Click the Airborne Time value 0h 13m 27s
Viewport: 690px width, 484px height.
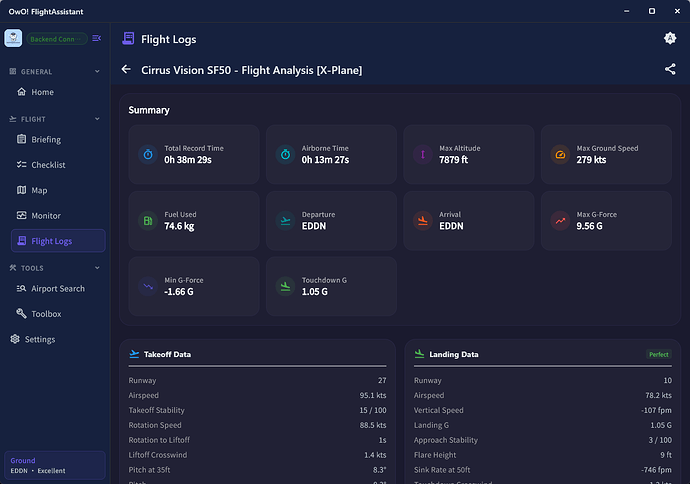pos(325,160)
